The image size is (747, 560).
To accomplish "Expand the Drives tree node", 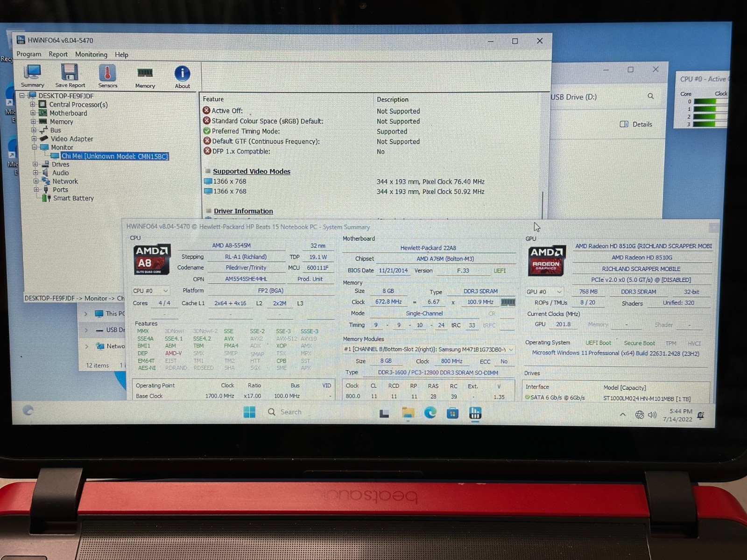I will [35, 164].
